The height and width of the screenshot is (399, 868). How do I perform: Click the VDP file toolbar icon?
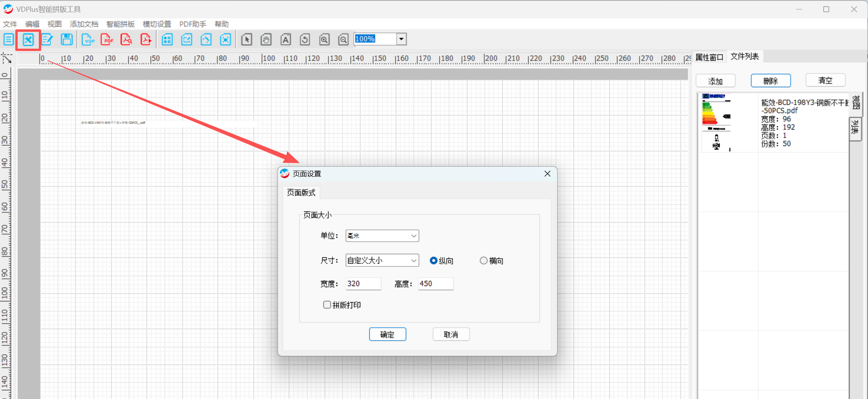(88, 40)
